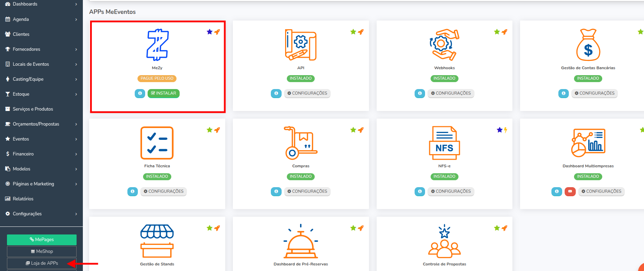Click the Controle de Propostas people icon
This screenshot has width=644, height=271.
click(x=445, y=241)
